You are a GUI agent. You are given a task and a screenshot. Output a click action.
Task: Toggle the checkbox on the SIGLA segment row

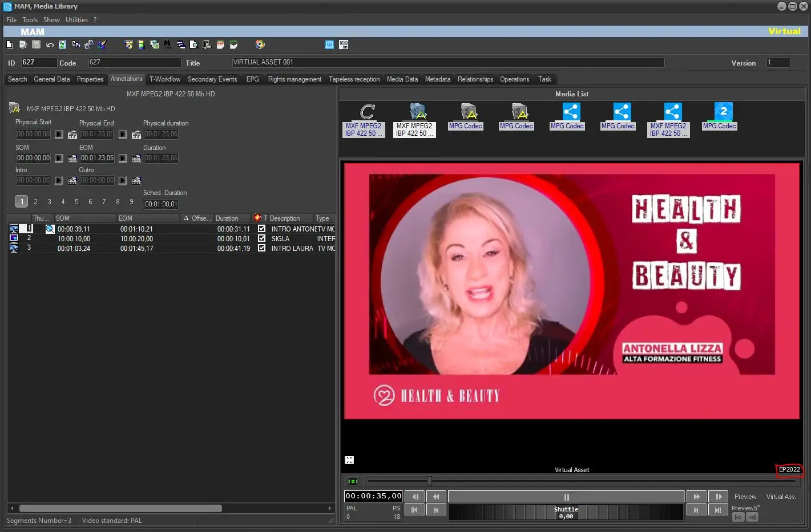coord(261,238)
